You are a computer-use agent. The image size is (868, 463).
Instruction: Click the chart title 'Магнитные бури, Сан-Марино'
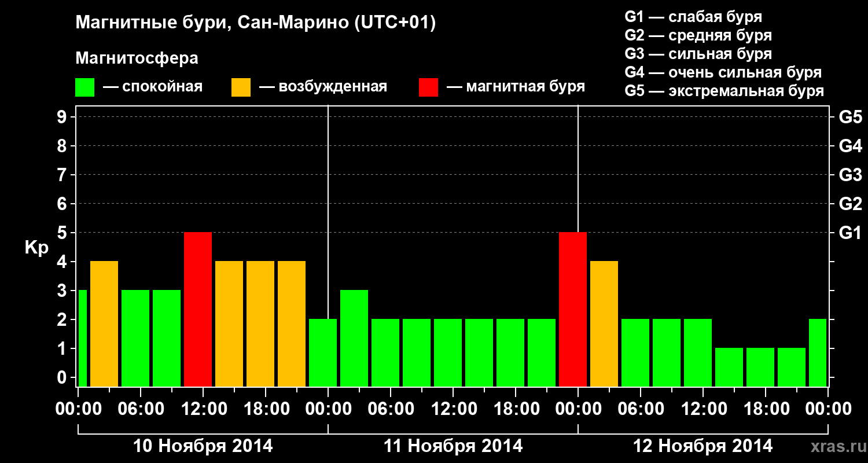pyautogui.click(x=255, y=23)
